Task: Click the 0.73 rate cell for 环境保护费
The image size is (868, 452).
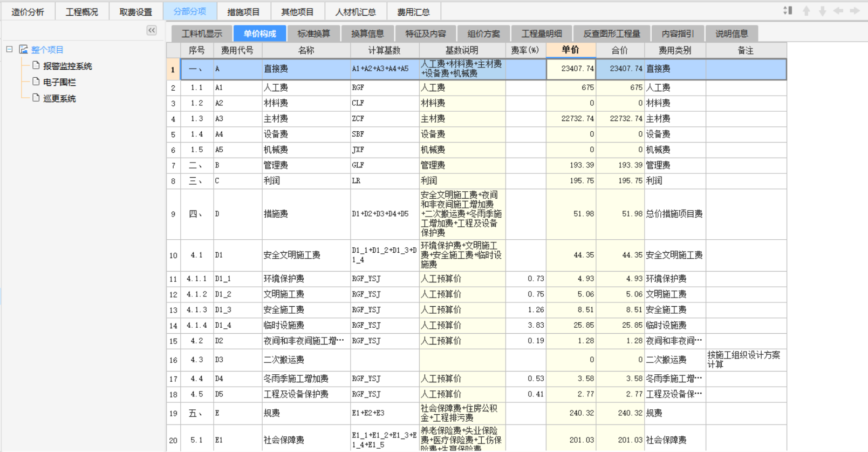Action: click(525, 279)
